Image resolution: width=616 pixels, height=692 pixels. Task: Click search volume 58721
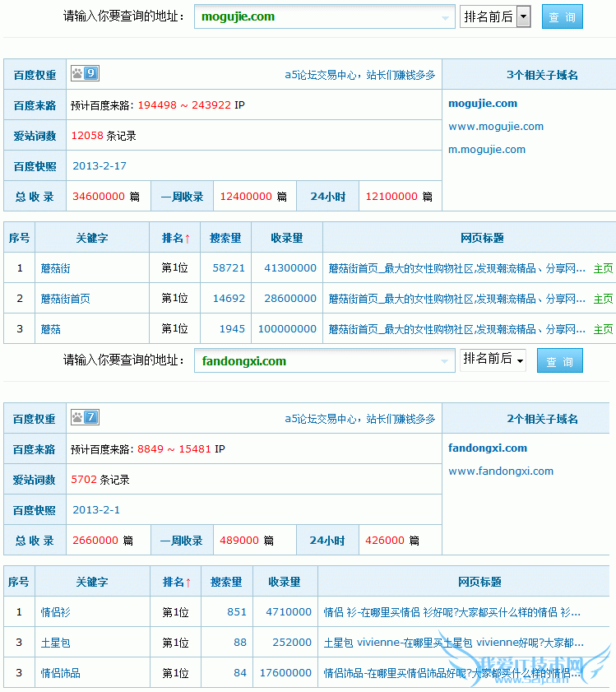pos(229,268)
